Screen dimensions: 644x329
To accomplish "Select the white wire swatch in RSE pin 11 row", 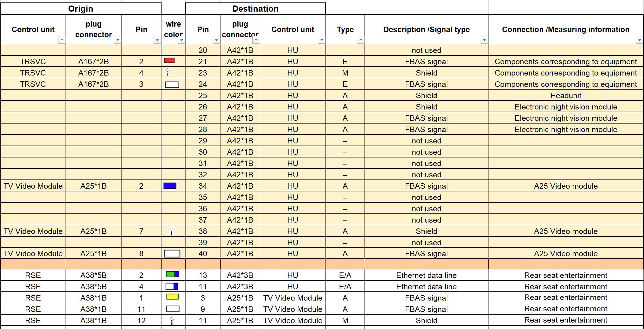I will tap(173, 309).
